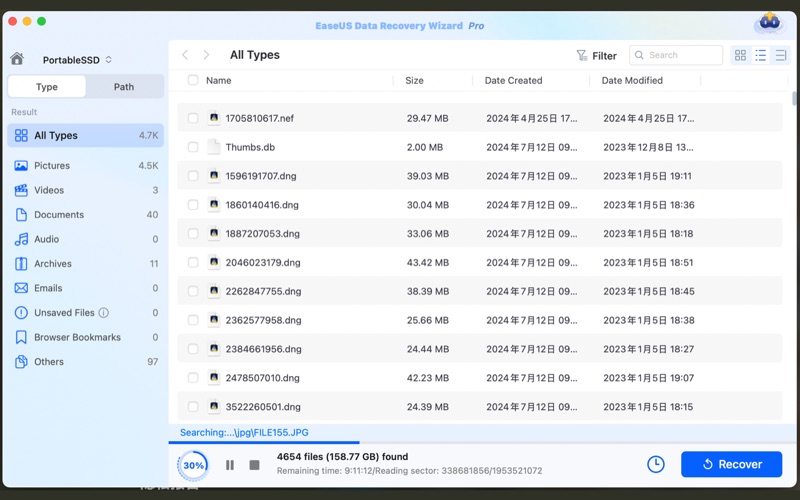Open the user account avatar icon
The height and width of the screenshot is (500, 800).
pos(769,23)
